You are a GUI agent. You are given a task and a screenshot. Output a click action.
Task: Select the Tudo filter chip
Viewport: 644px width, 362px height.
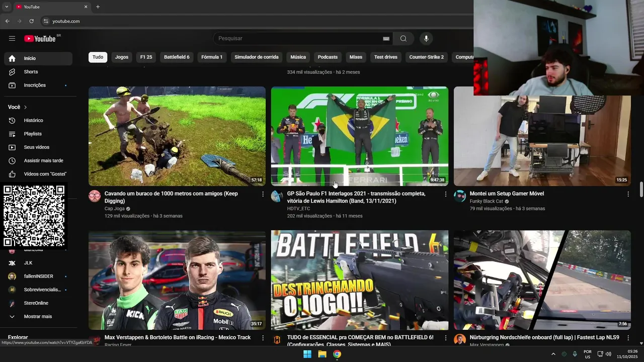pyautogui.click(x=98, y=57)
